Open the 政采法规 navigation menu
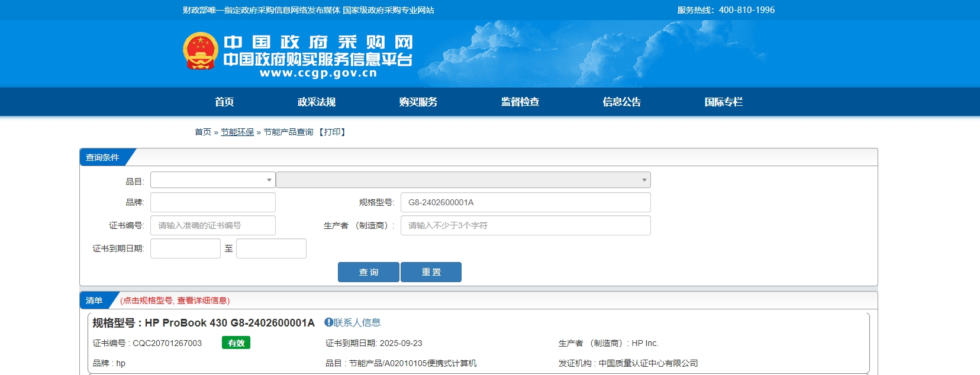The height and width of the screenshot is (375, 980). [317, 102]
